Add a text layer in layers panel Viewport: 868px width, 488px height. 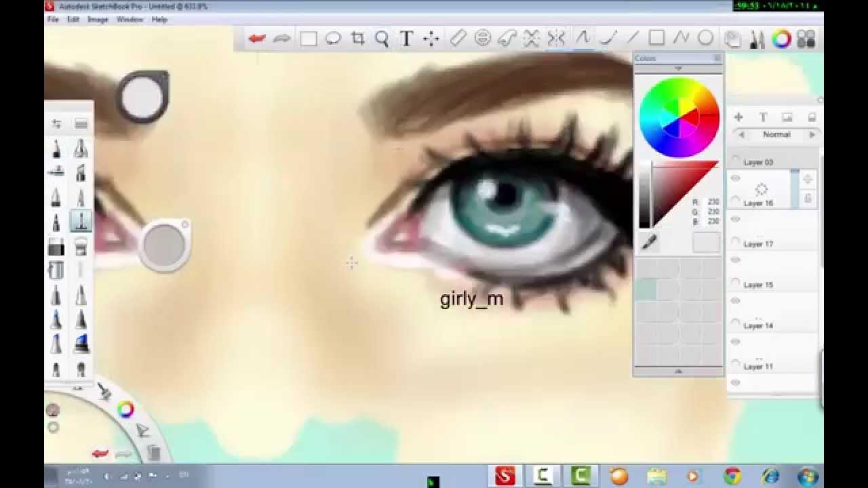763,117
